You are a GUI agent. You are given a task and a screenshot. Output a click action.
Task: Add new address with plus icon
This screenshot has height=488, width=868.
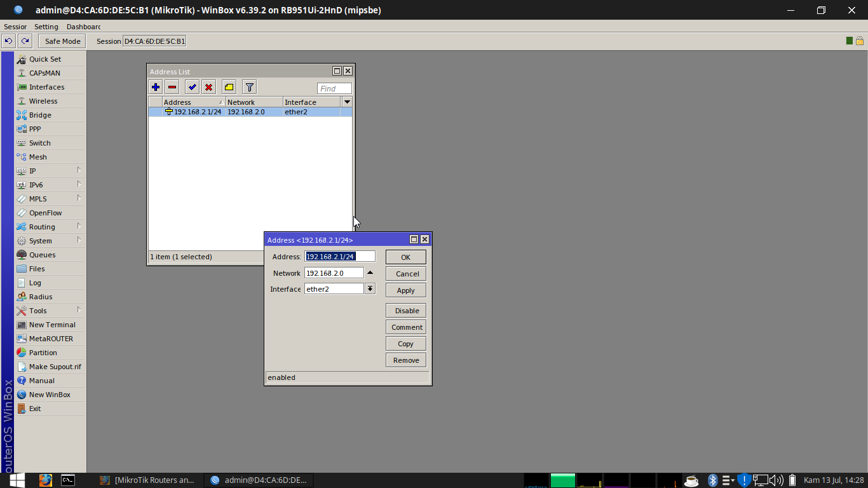[x=156, y=87]
